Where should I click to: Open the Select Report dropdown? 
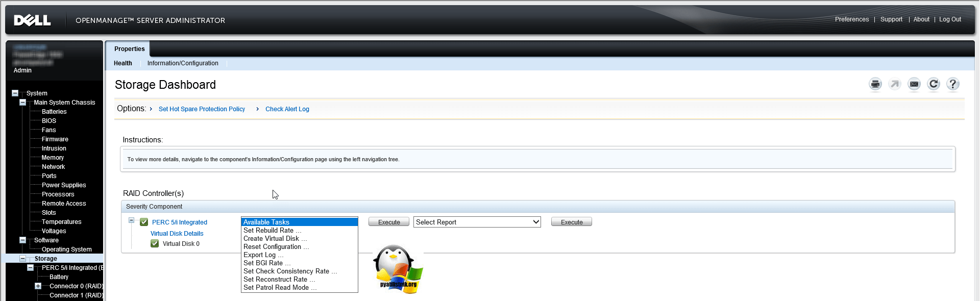coord(477,222)
